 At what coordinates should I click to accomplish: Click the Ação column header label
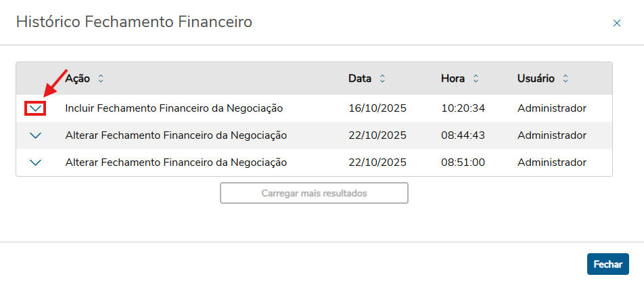(x=78, y=79)
